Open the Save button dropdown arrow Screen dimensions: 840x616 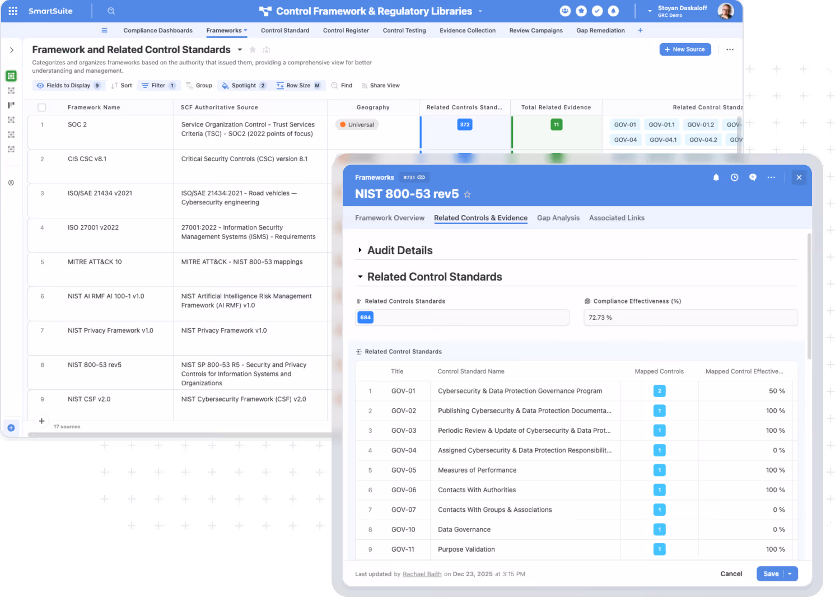[x=790, y=574]
